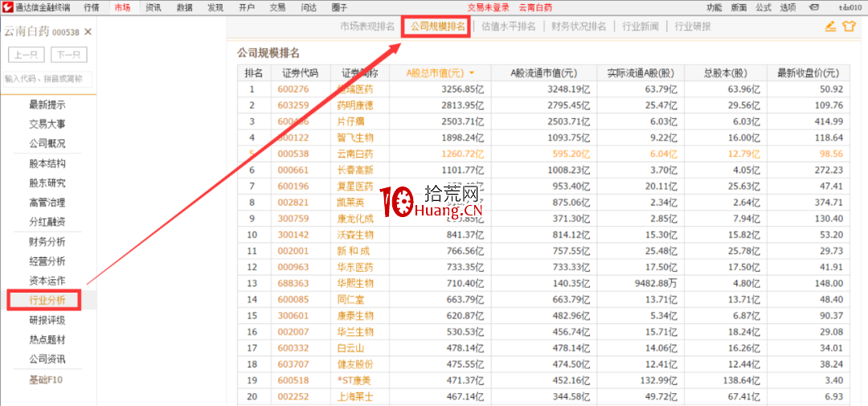Screen dimensions: 868x406
Task: Open 公司概况 in the sidebar
Action: pos(47,143)
